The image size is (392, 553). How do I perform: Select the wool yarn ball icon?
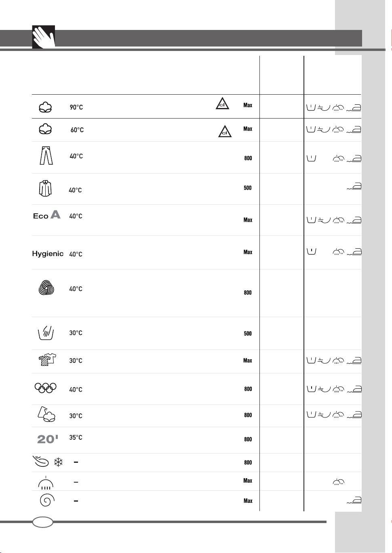(46, 288)
